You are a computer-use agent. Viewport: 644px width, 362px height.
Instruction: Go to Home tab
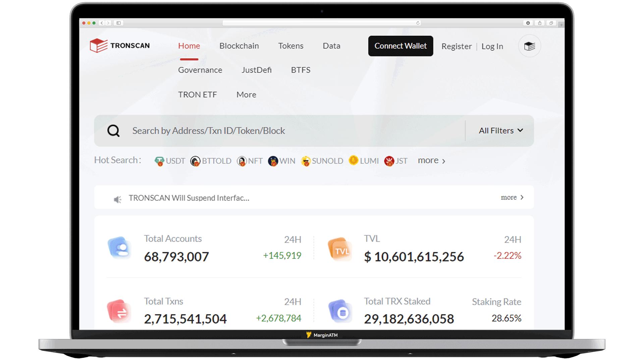point(189,46)
